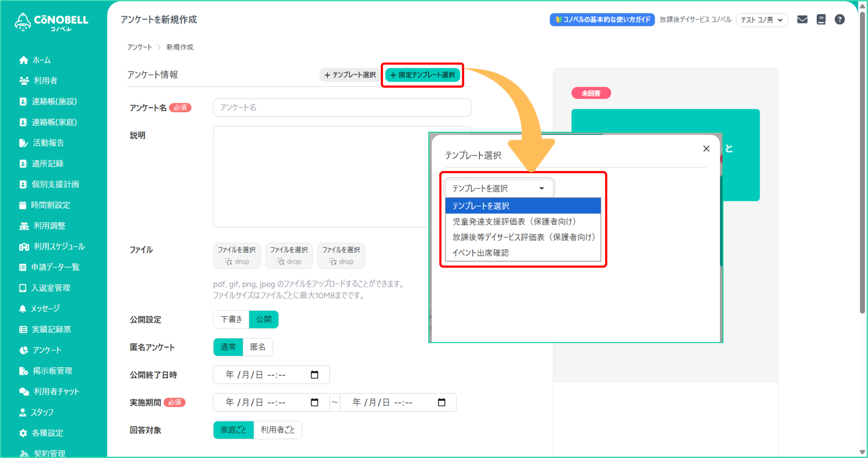Click the アンケート名 text input field
Image resolution: width=868 pixels, height=458 pixels.
tap(342, 108)
